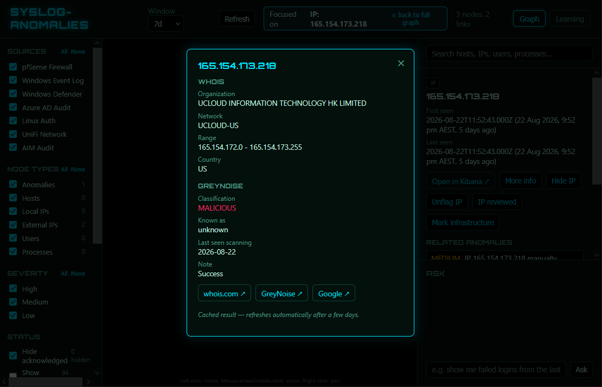Toggle Processes node type checkbox
Image resolution: width=602 pixels, height=387 pixels.
[13, 251]
